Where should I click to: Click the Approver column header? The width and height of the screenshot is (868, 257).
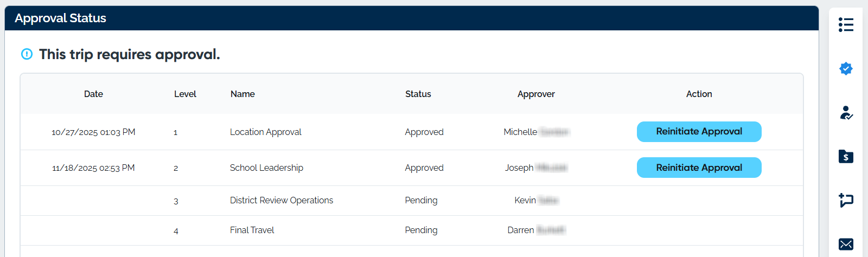click(x=536, y=94)
